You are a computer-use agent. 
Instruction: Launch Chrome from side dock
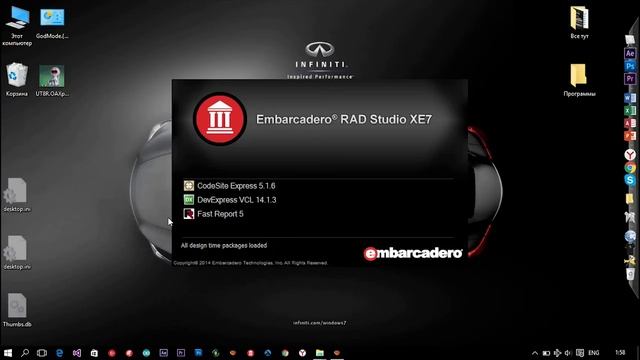pos(630,167)
